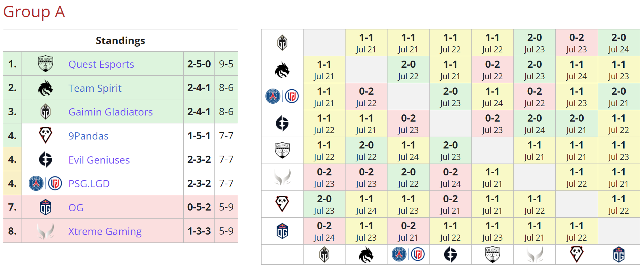Screen dimensions: 644x269
Task: Follow the Evil Geniuses link
Action: (99, 160)
